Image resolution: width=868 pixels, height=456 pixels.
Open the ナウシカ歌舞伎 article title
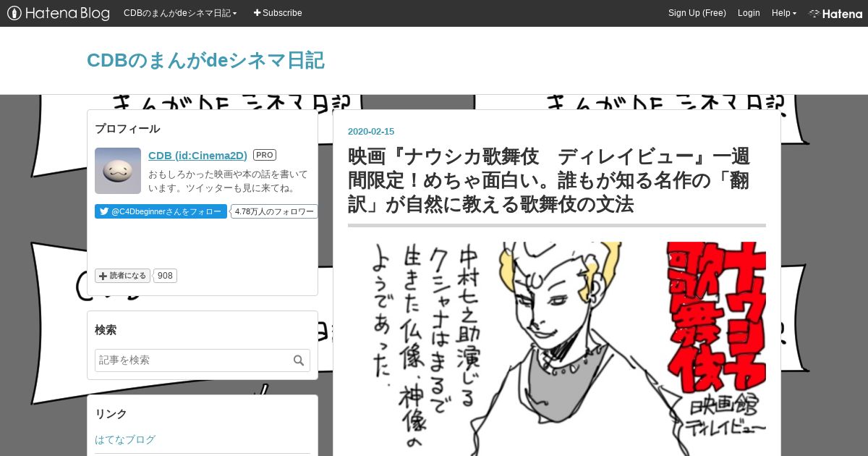[549, 180]
